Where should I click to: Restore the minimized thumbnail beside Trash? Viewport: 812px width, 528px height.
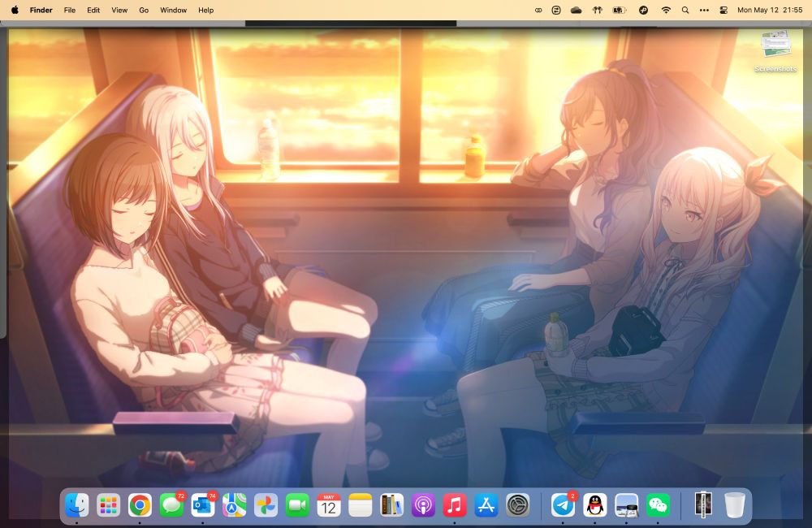(x=703, y=504)
